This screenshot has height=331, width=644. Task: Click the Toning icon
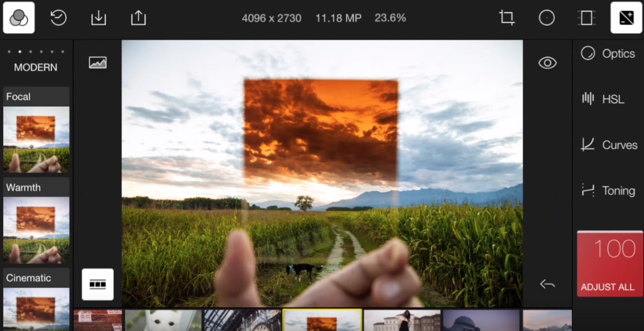point(588,190)
